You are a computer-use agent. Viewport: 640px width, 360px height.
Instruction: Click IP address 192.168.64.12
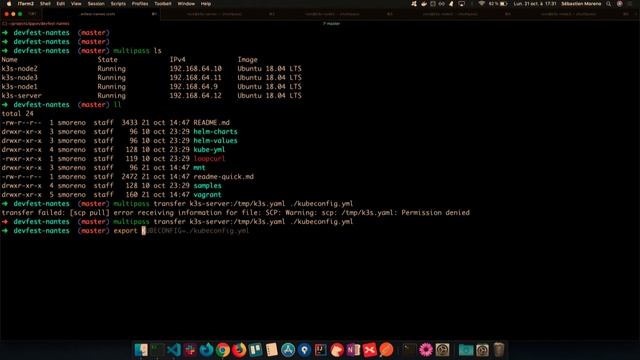[x=196, y=96]
